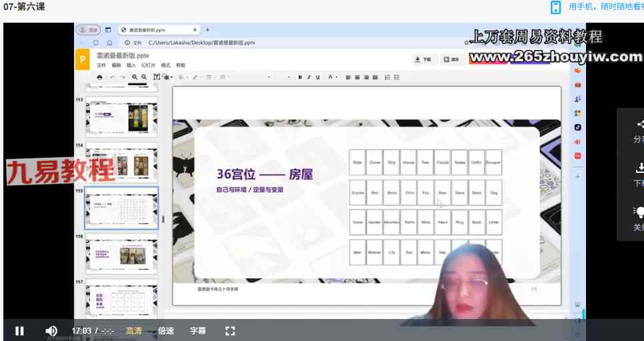The height and width of the screenshot is (341, 644).
Task: Open the 高清 quality selector
Action: [x=134, y=330]
